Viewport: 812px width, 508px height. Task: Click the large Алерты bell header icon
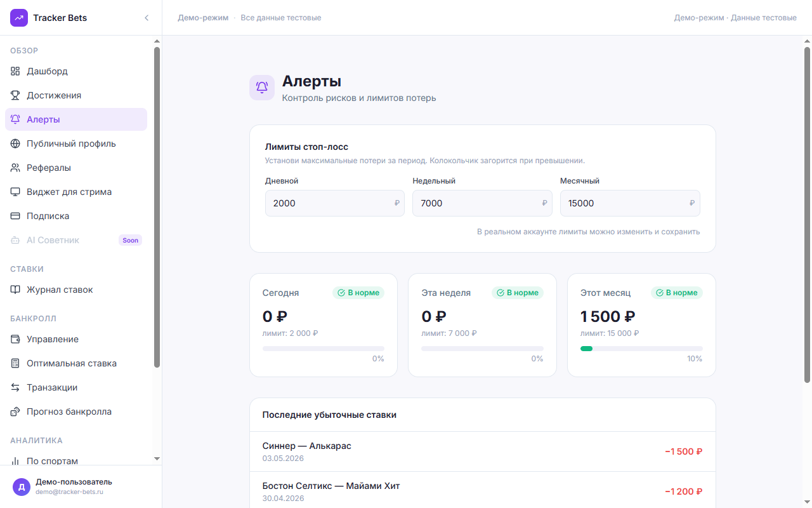[262, 88]
